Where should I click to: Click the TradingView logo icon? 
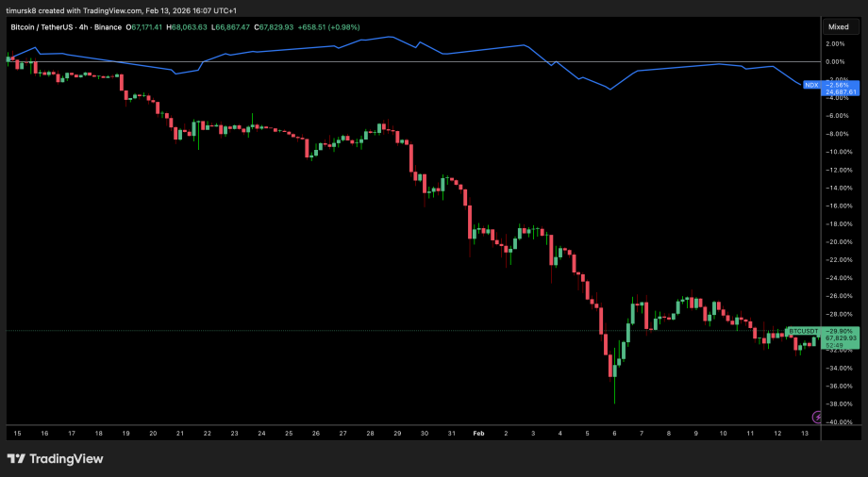[16, 458]
